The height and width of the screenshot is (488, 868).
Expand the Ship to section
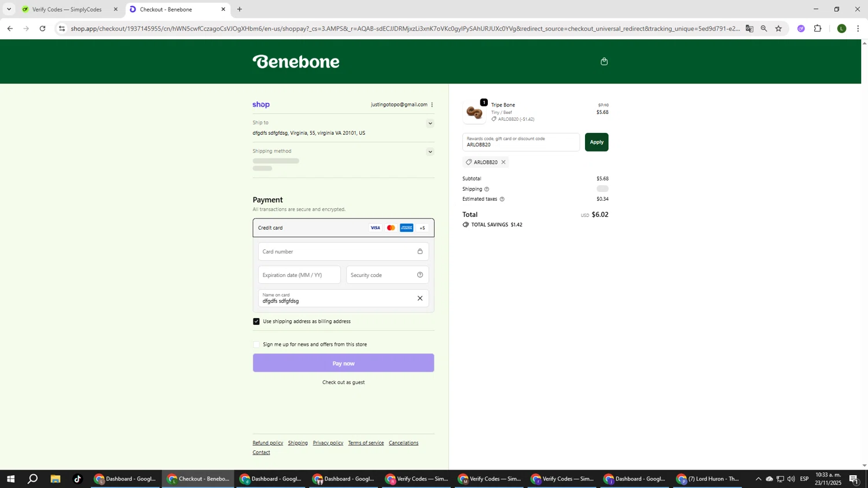(430, 123)
